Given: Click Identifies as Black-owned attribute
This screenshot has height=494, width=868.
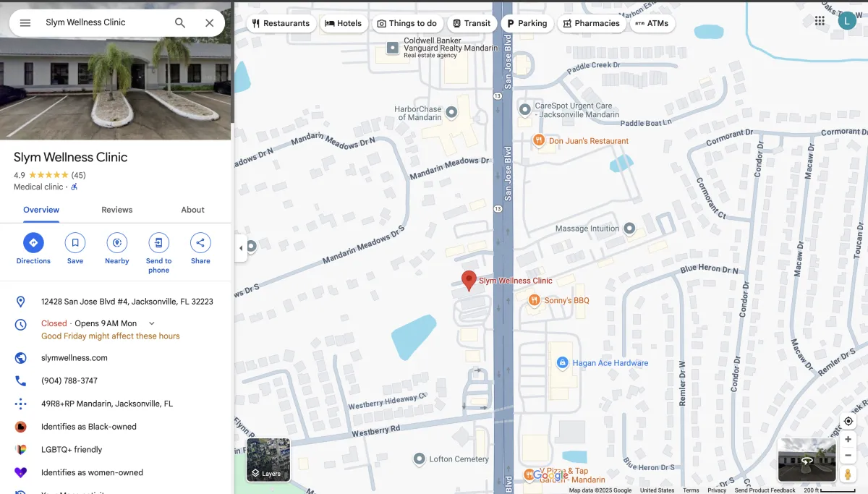Looking at the screenshot, I should coord(89,427).
